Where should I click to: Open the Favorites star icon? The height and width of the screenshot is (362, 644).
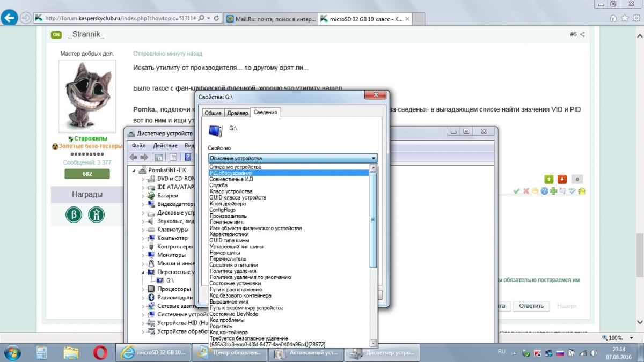625,18
